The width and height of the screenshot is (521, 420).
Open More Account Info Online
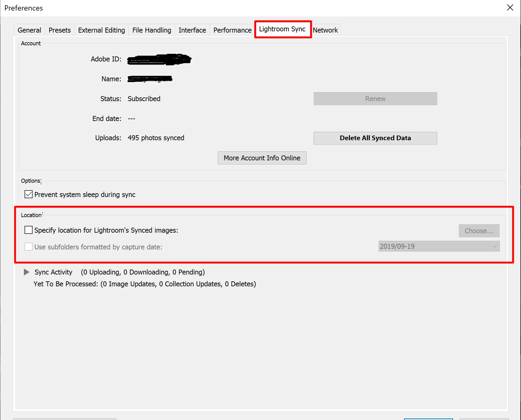tap(262, 158)
